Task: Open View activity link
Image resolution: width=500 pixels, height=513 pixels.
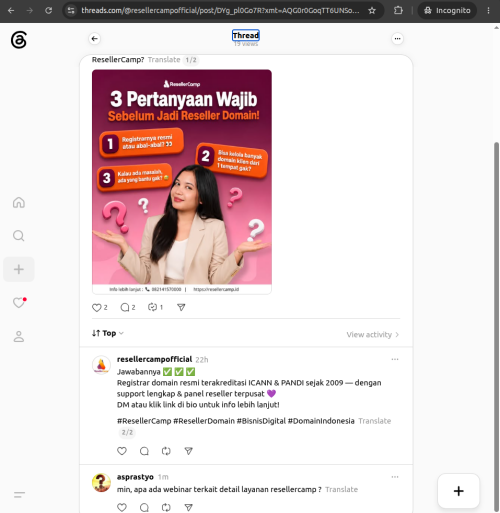Action: 373,334
